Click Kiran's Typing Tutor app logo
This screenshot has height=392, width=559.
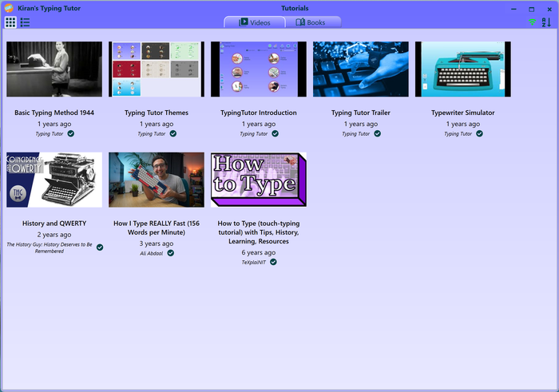pyautogui.click(x=9, y=8)
